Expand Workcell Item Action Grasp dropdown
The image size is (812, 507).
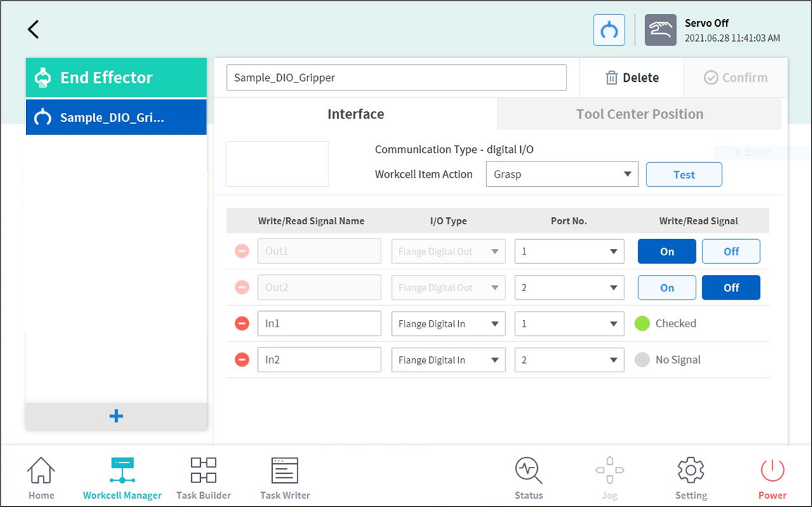tap(562, 175)
